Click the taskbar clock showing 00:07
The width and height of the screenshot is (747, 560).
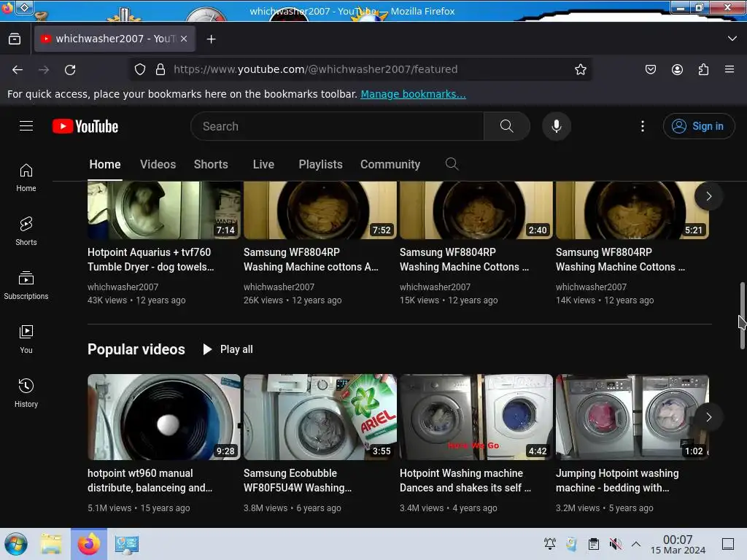tap(678, 544)
